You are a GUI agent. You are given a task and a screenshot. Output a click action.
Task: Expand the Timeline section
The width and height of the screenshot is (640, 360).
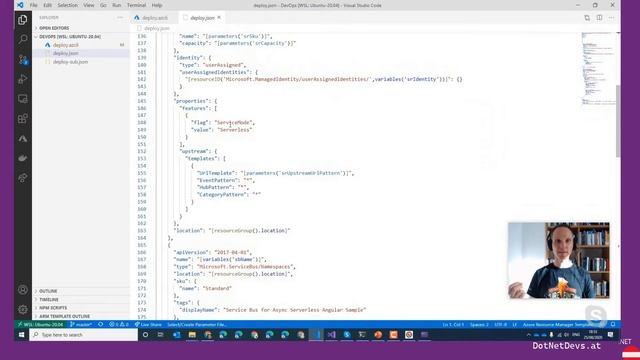point(81,299)
